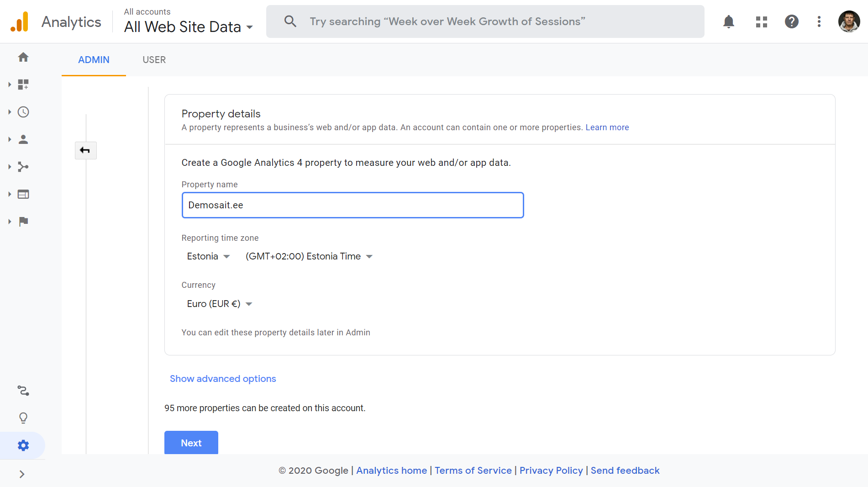This screenshot has width=868, height=487.
Task: Open the Conversions flag icon
Action: point(23,222)
